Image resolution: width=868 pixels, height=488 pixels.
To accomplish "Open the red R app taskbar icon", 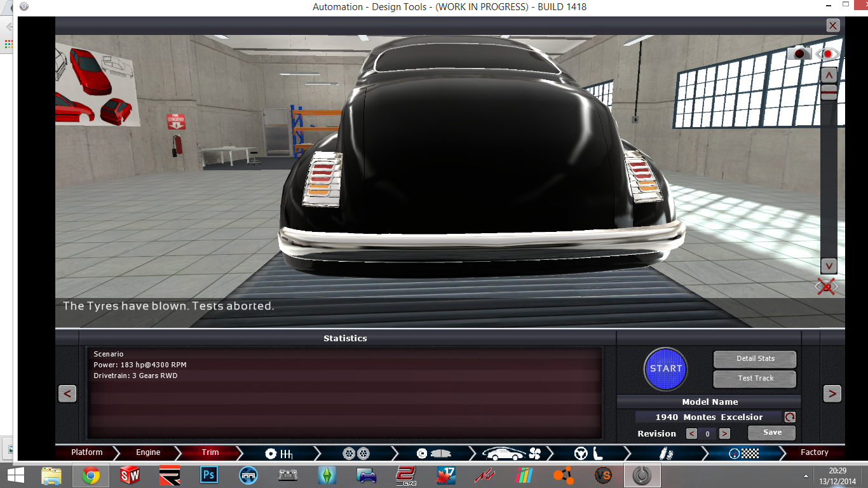I will click(x=169, y=475).
